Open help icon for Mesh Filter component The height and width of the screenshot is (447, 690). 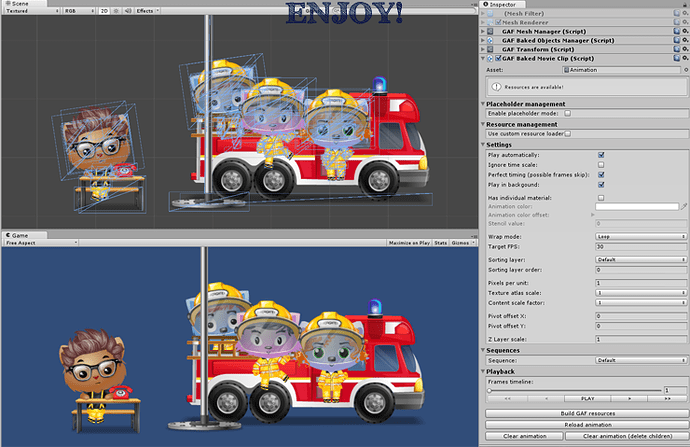tap(677, 13)
